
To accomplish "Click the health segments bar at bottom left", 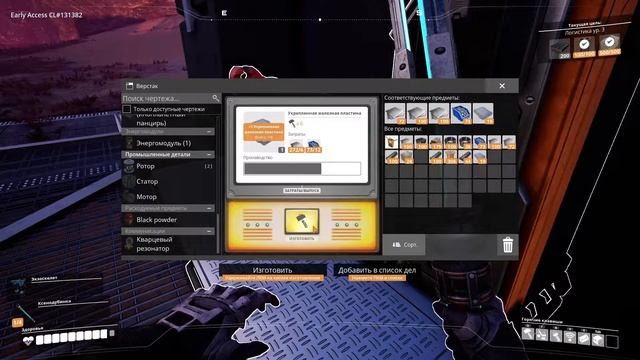I will 75,337.
